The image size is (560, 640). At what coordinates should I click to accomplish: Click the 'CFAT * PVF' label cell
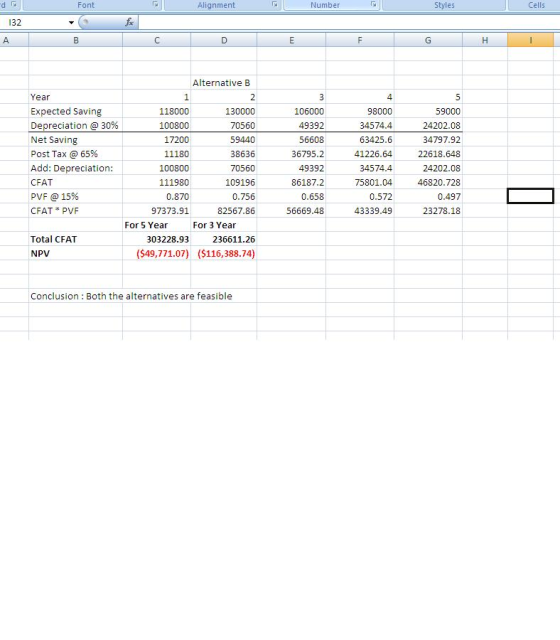[76, 211]
